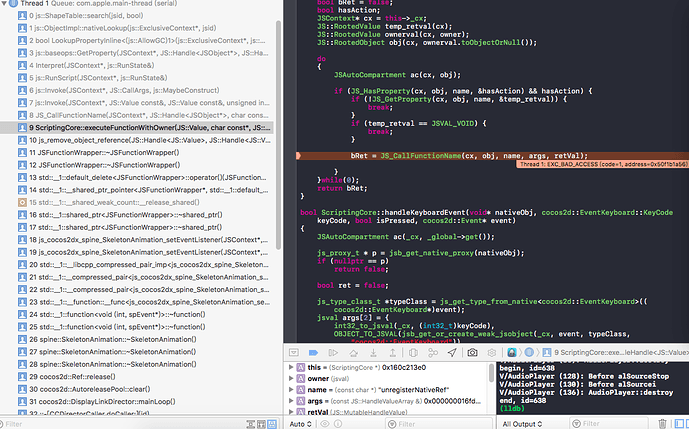
Task: Select frame 29 cocos2d::Ref::release()
Action: (137, 377)
